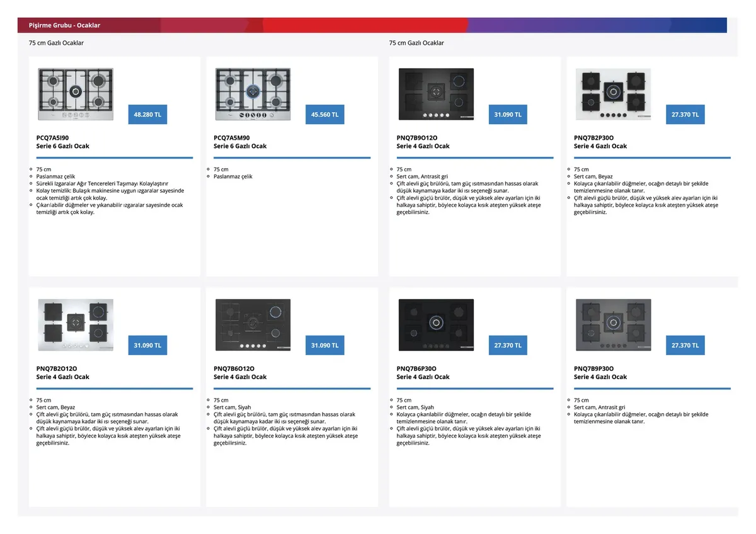Viewport: 756px width, 534px height.
Task: Click the PCQ7A5I90 stainless steel cooktop image
Action: click(x=76, y=94)
